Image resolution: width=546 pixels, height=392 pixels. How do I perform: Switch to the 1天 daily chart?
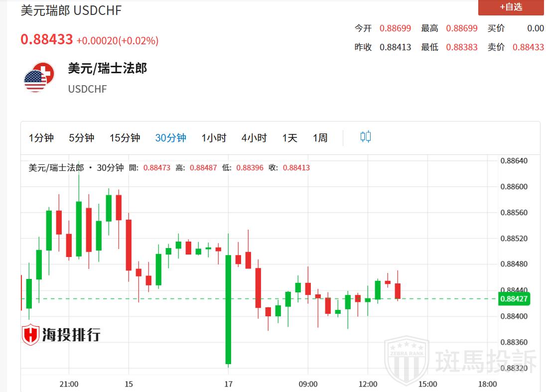[x=289, y=138]
